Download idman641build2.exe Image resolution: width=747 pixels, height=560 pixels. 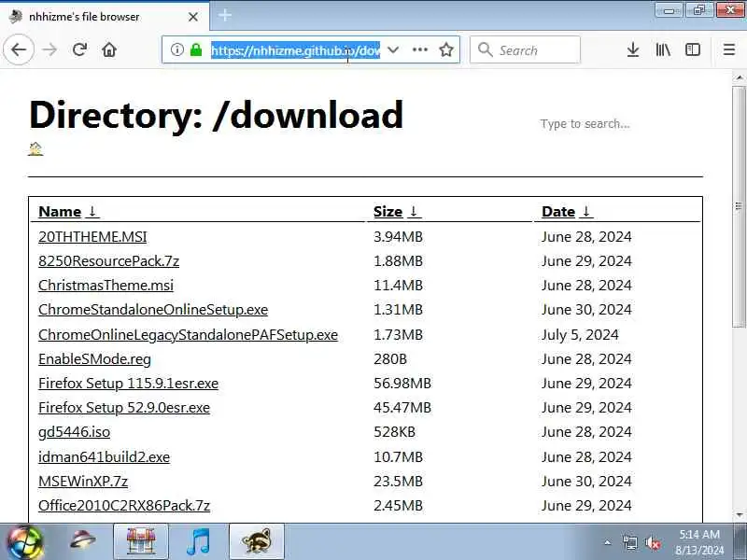click(x=104, y=457)
